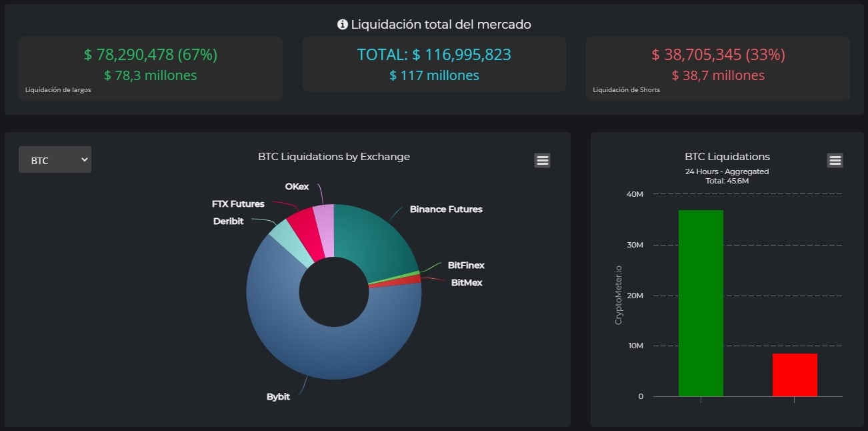Screen dimensions: 868x431
Task: Click the BitFinex label
Action: (465, 265)
